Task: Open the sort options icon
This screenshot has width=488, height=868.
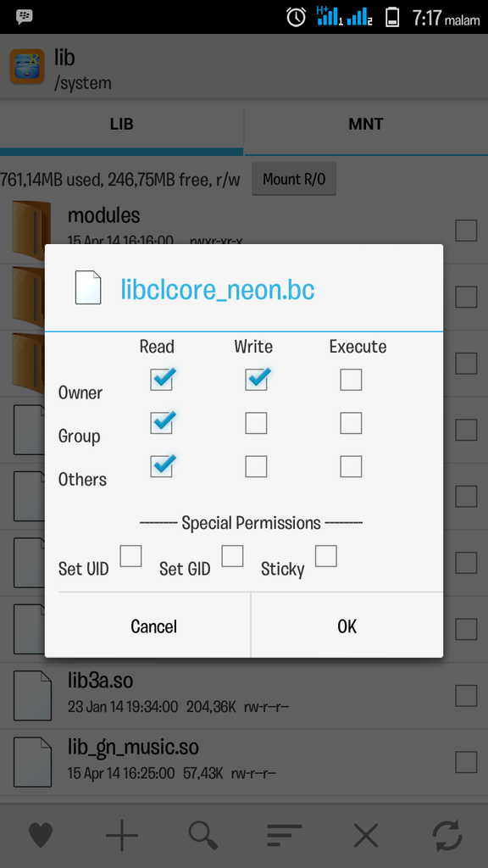Action: (x=285, y=835)
